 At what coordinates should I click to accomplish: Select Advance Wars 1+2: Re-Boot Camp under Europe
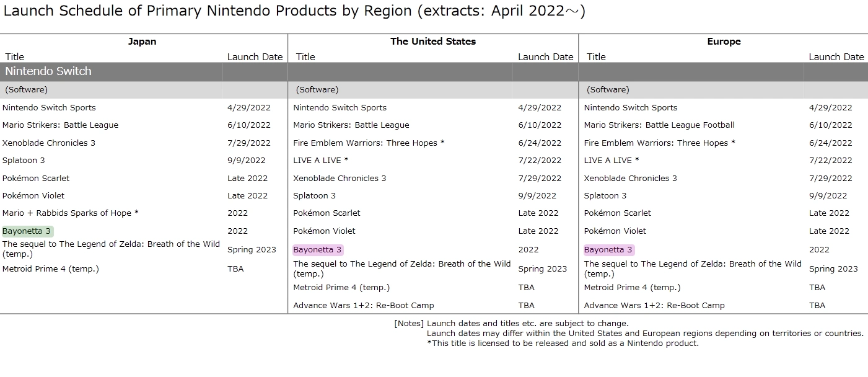coord(654,306)
